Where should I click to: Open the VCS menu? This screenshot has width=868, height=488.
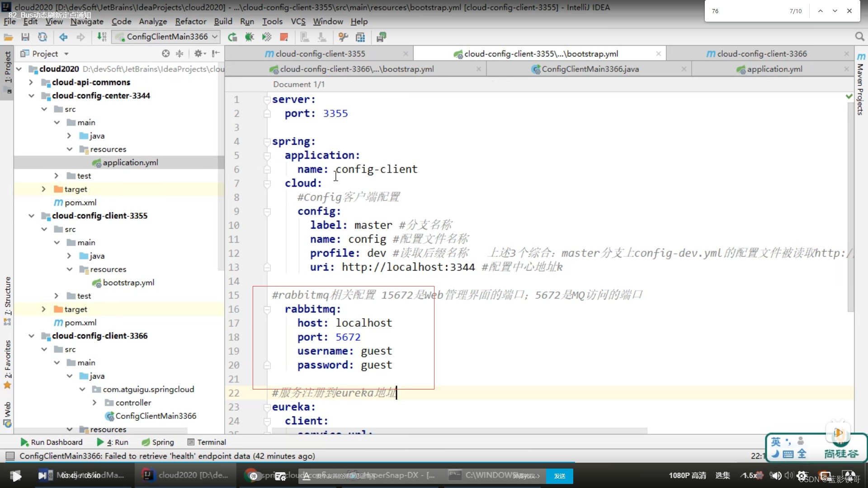coord(298,21)
